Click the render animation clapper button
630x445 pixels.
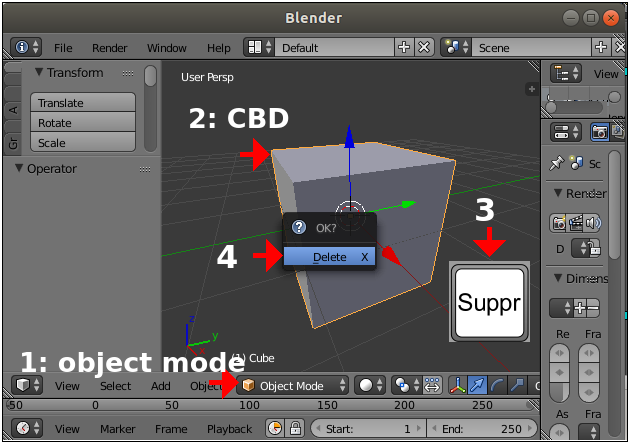[x=575, y=222]
